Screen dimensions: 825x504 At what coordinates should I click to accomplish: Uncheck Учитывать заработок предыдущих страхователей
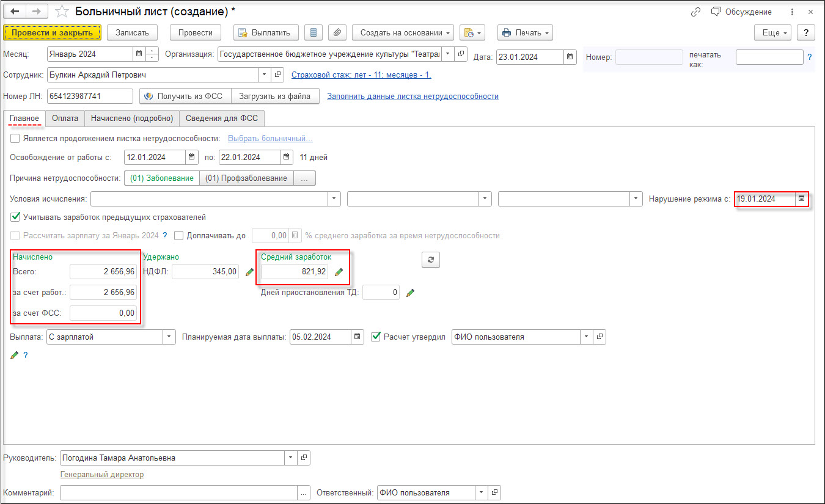[15, 217]
